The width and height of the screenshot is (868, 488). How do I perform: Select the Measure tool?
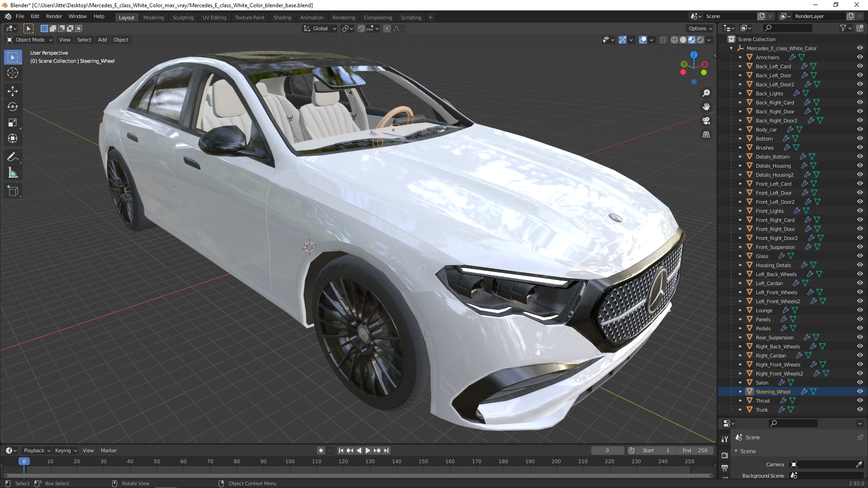point(13,173)
